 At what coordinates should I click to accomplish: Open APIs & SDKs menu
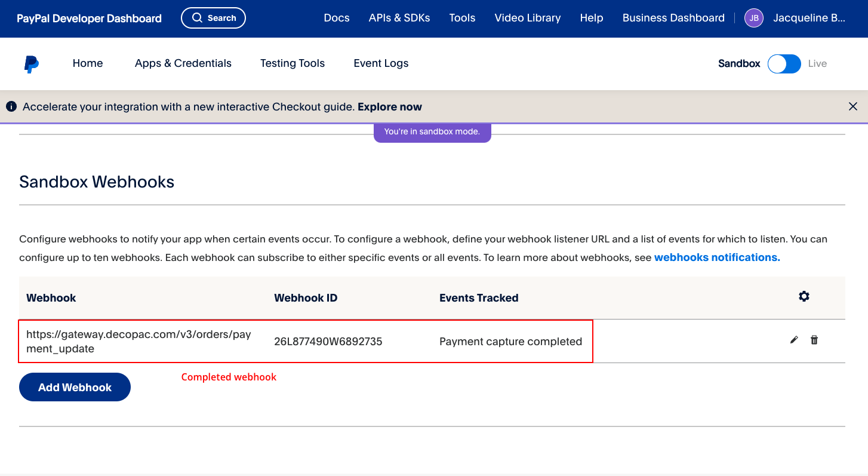(399, 18)
